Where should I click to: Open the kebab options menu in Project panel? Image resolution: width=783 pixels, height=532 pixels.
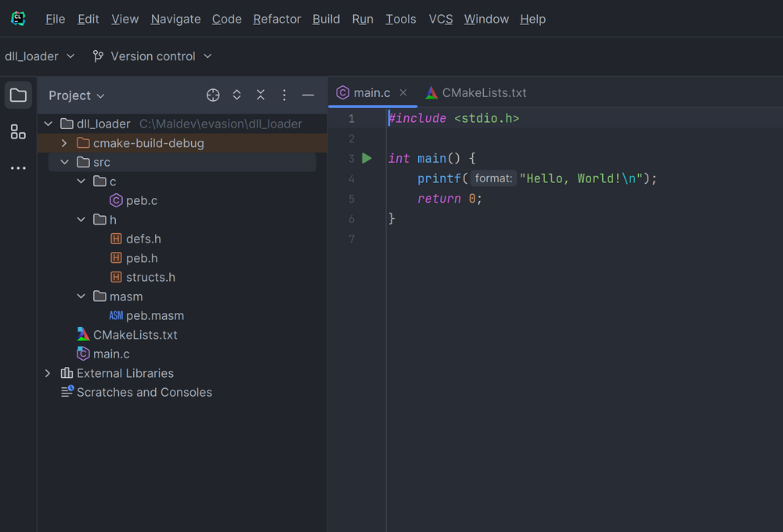(283, 95)
